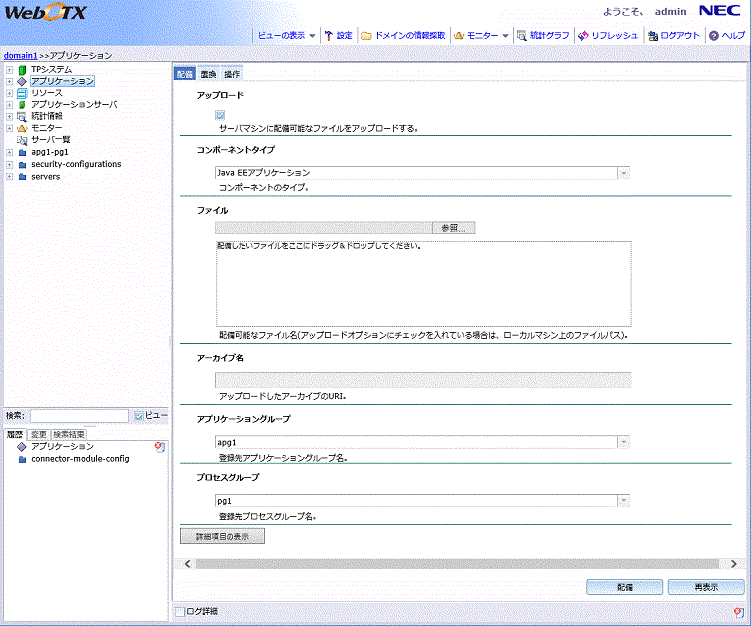
Task: Toggle the アップロード upload checkbox
Action: (219, 116)
